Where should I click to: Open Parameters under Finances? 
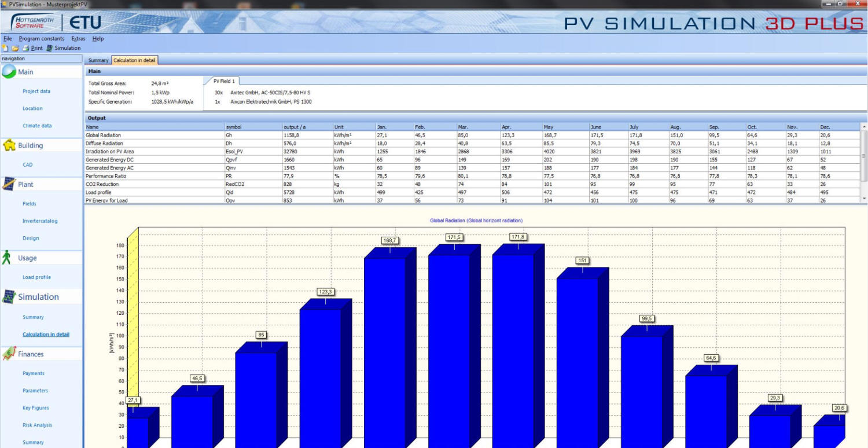(35, 391)
